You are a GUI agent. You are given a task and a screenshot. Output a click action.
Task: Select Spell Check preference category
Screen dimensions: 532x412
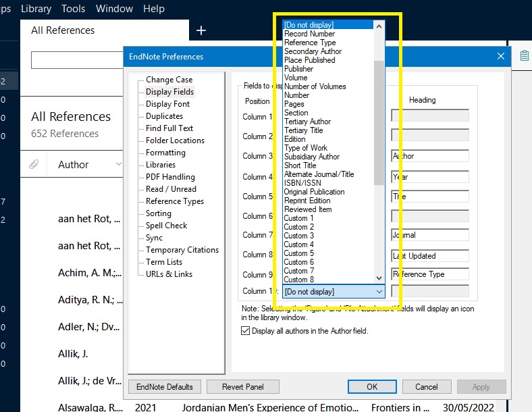click(166, 226)
